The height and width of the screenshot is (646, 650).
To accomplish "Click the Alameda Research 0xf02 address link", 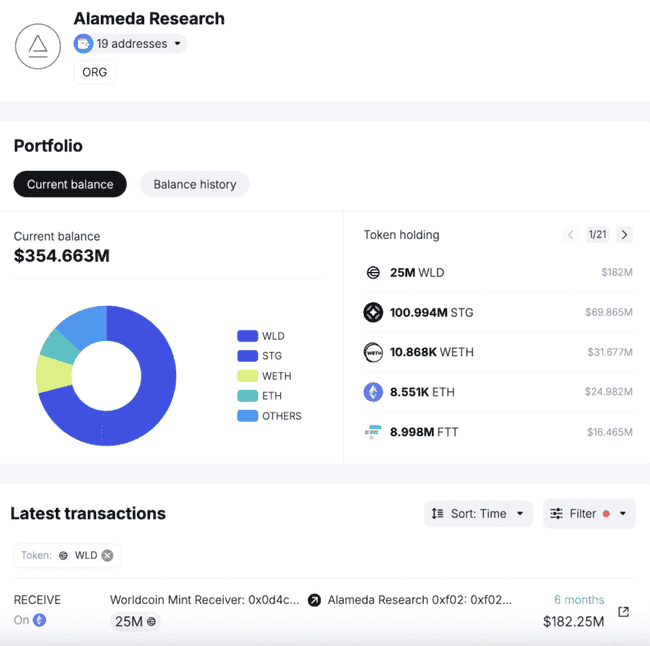I will [x=420, y=600].
